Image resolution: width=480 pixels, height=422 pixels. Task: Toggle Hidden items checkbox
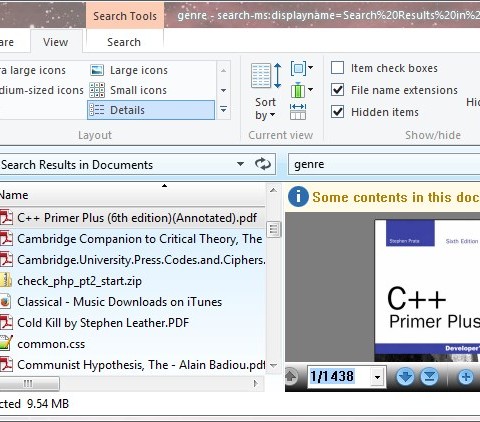(x=337, y=112)
